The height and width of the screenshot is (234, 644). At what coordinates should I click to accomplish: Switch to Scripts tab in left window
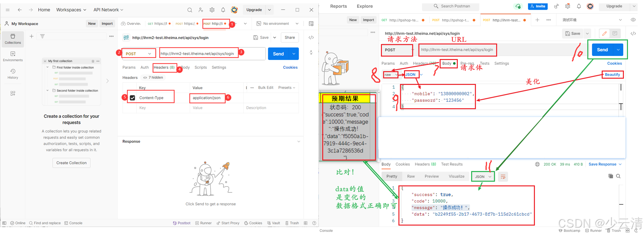[x=201, y=67]
